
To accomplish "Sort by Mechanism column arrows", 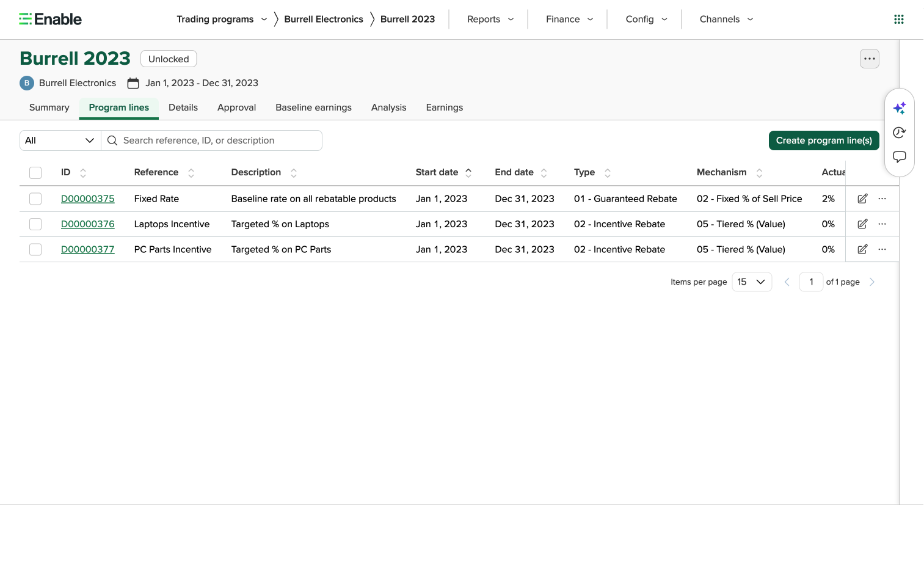I will point(759,173).
